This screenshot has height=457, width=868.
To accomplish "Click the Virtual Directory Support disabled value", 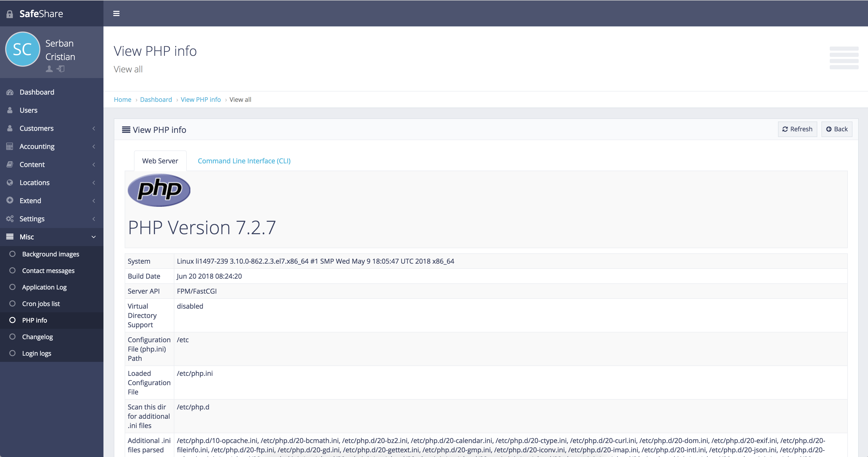I will (x=190, y=307).
